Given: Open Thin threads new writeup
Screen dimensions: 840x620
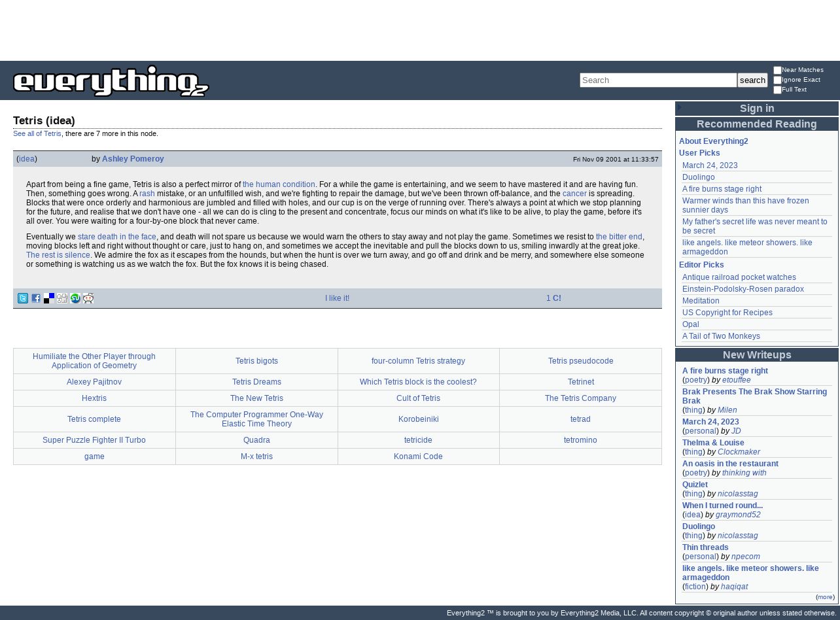Looking at the screenshot, I should pos(705,547).
